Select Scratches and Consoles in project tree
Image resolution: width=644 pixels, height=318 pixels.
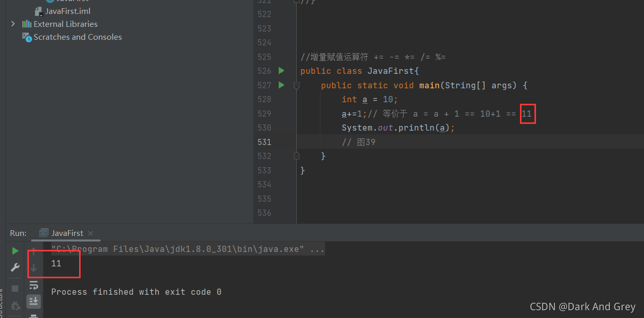click(78, 37)
